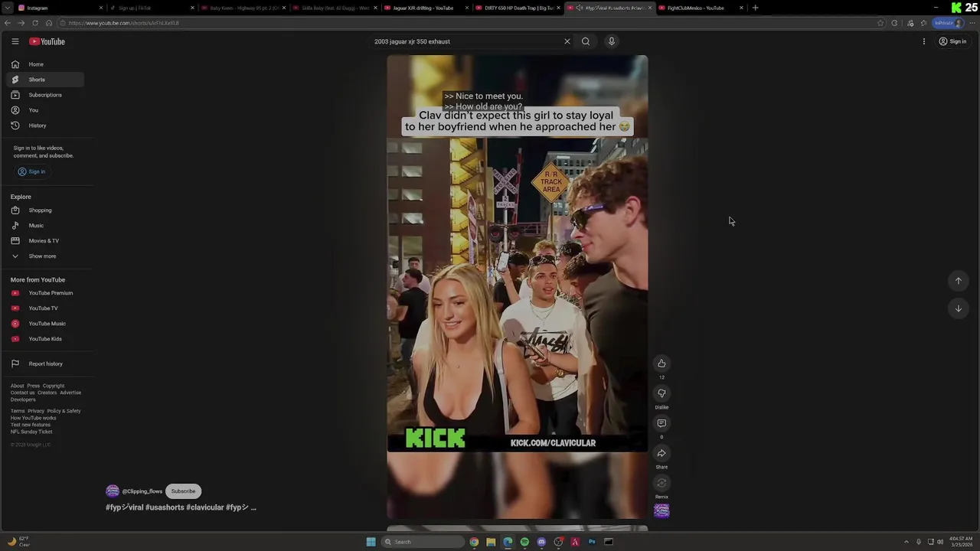This screenshot has width=980, height=551.
Task: Switch to the Instagram tab
Action: pyautogui.click(x=60, y=8)
